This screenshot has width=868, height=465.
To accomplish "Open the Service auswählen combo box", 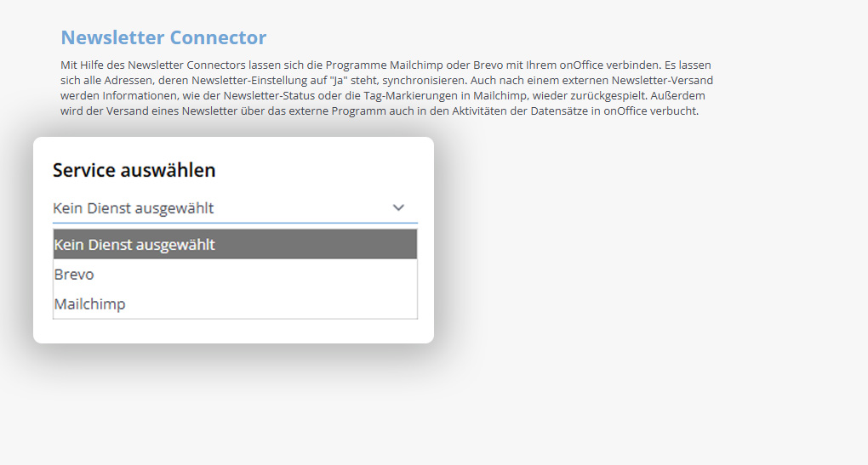I will pos(234,207).
